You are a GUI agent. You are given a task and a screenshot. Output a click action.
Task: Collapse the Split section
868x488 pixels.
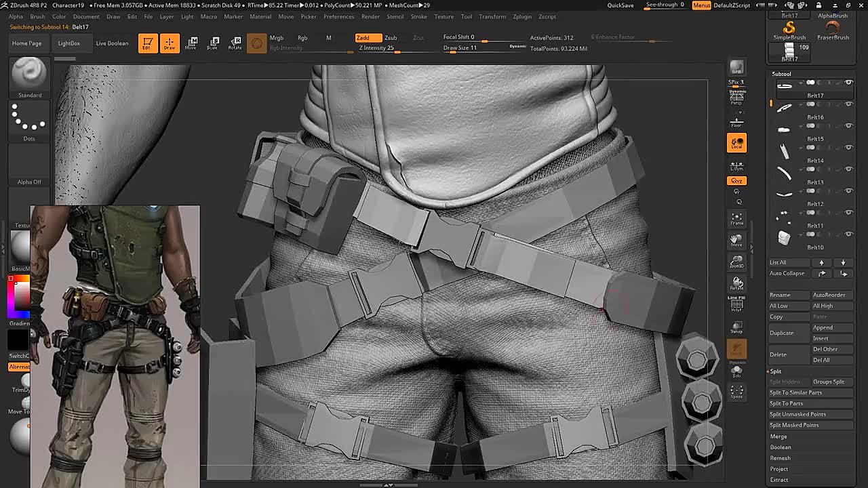[776, 371]
